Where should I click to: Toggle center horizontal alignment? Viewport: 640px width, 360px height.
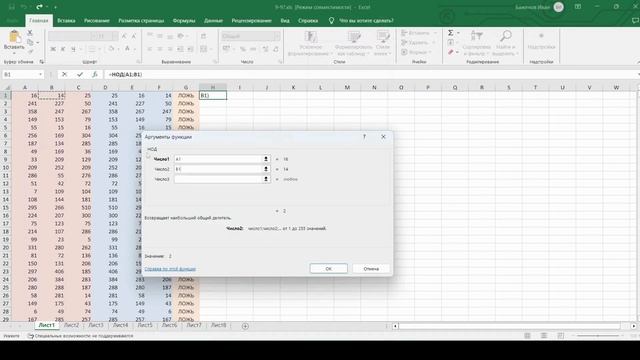tap(160, 49)
